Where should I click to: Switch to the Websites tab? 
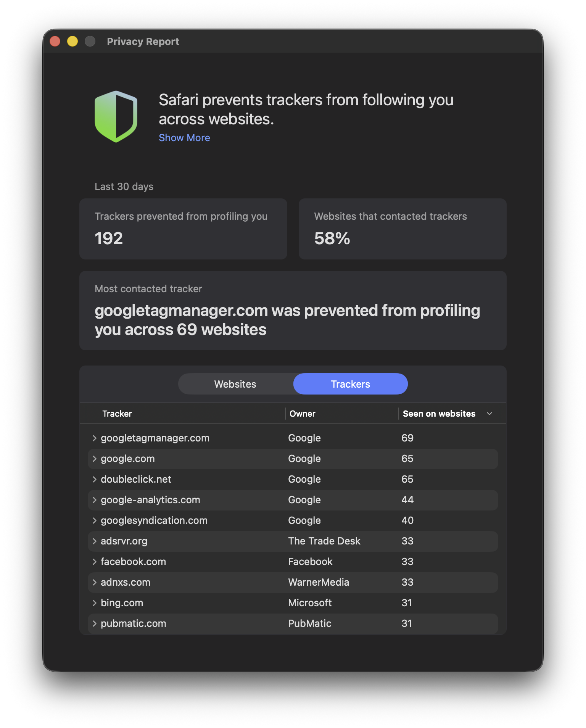pyautogui.click(x=235, y=384)
